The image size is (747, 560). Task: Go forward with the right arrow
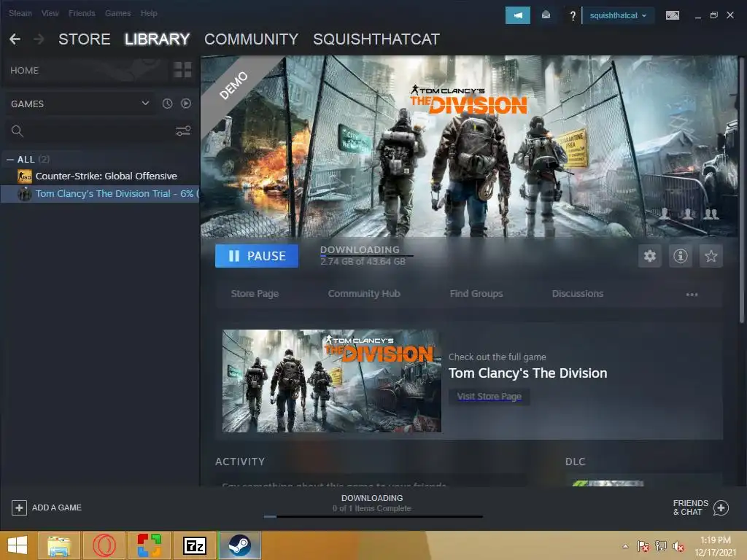pyautogui.click(x=39, y=39)
